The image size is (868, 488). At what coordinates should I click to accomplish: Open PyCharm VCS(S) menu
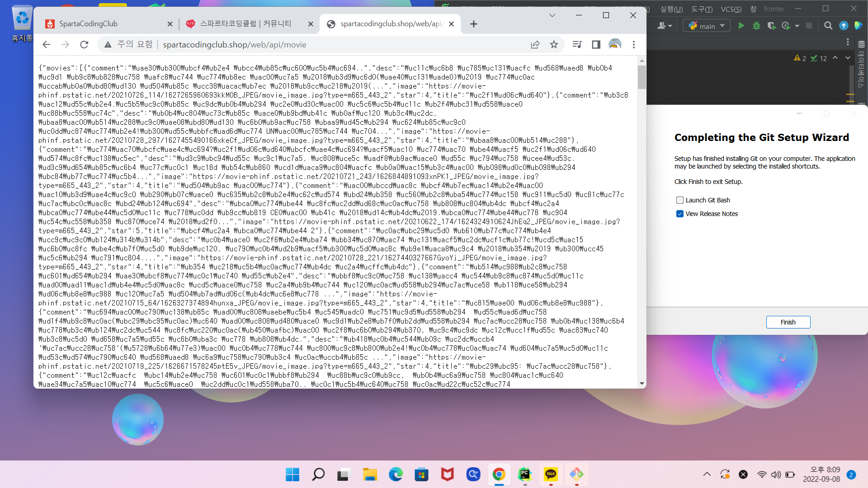click(731, 9)
